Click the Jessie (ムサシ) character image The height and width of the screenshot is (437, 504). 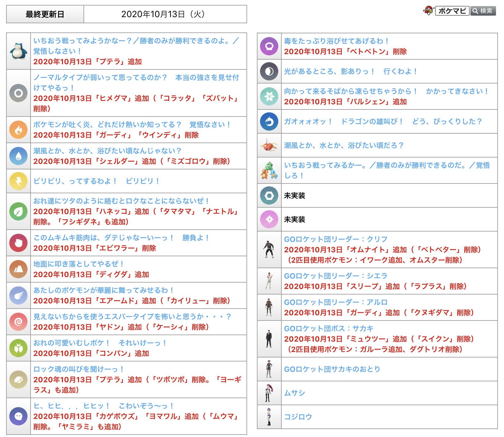[269, 393]
